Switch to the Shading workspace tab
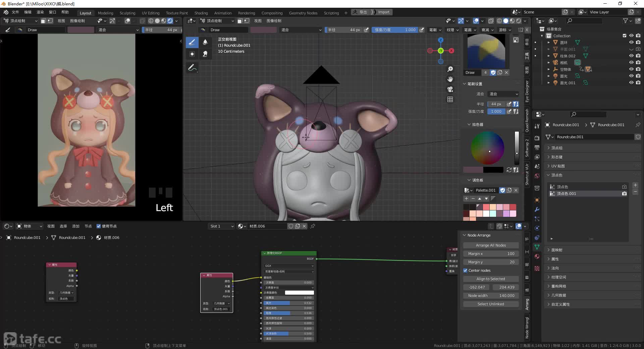The height and width of the screenshot is (349, 644). (x=201, y=13)
